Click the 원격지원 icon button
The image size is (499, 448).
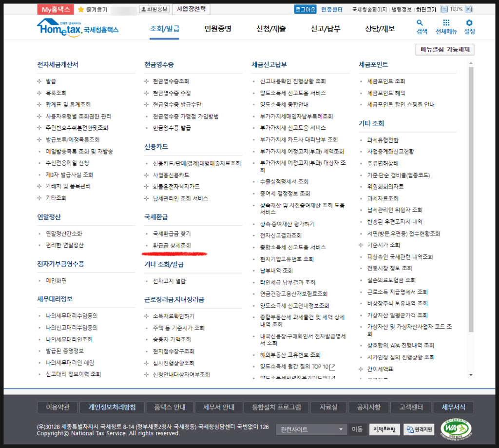click(418, 429)
